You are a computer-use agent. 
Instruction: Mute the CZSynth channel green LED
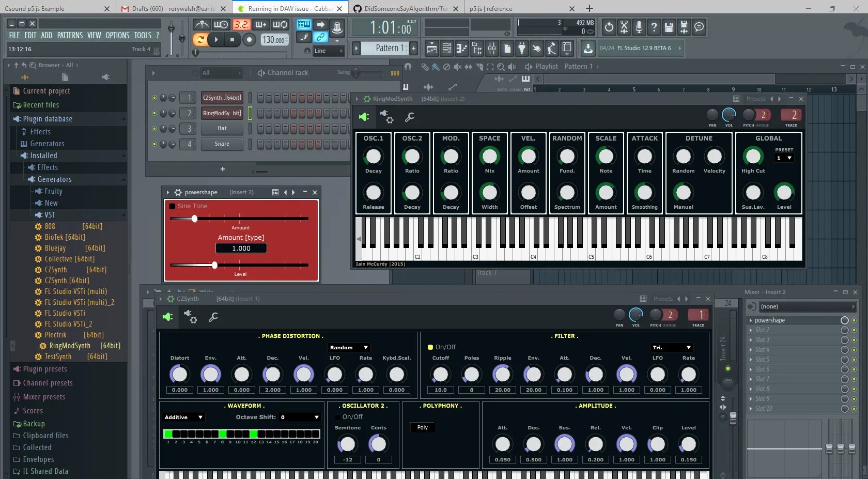point(154,98)
